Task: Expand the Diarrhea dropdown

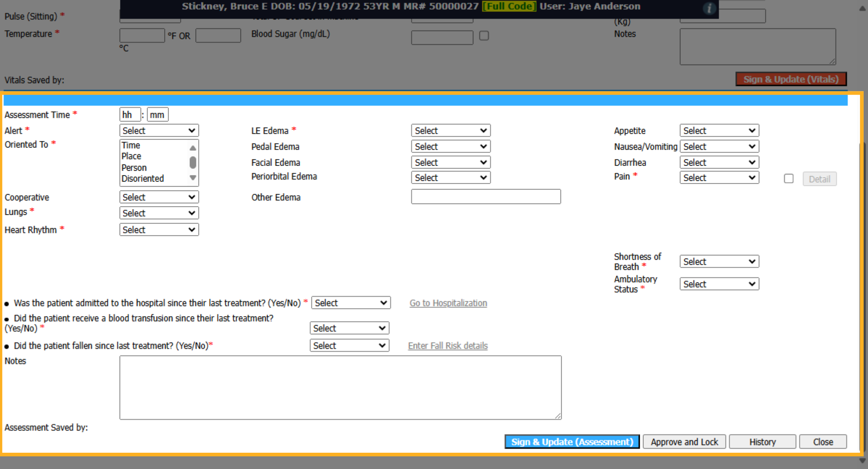Action: (719, 162)
